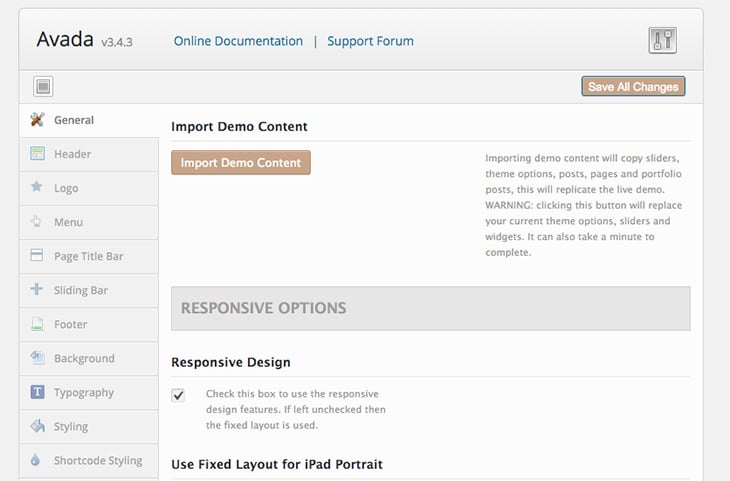Open the Logo settings tab
Image resolution: width=730 pixels, height=481 pixels.
89,188
